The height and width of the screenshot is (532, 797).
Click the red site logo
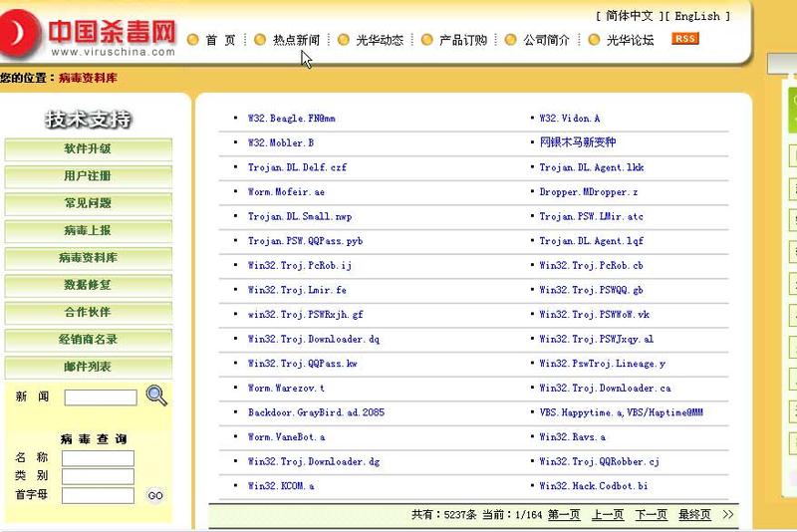tap(19, 33)
